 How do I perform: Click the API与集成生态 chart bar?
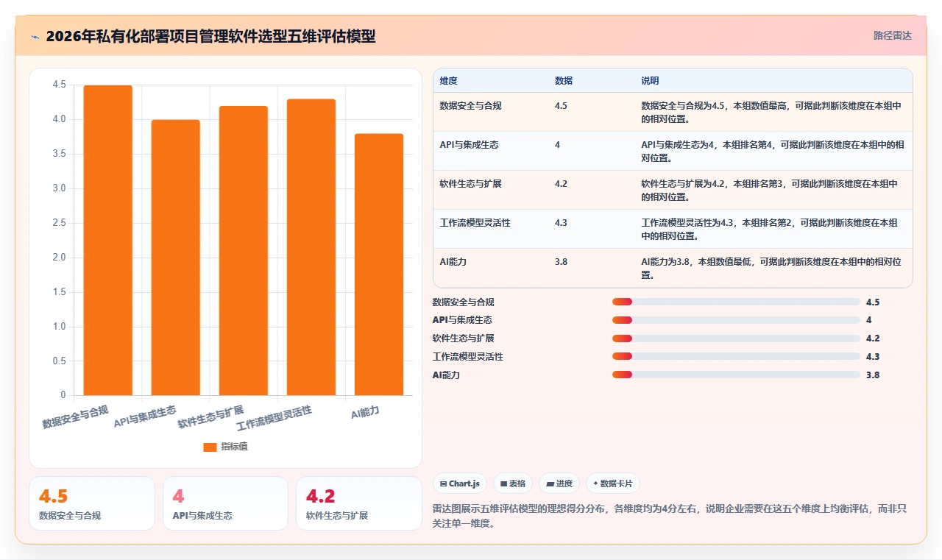point(175,258)
